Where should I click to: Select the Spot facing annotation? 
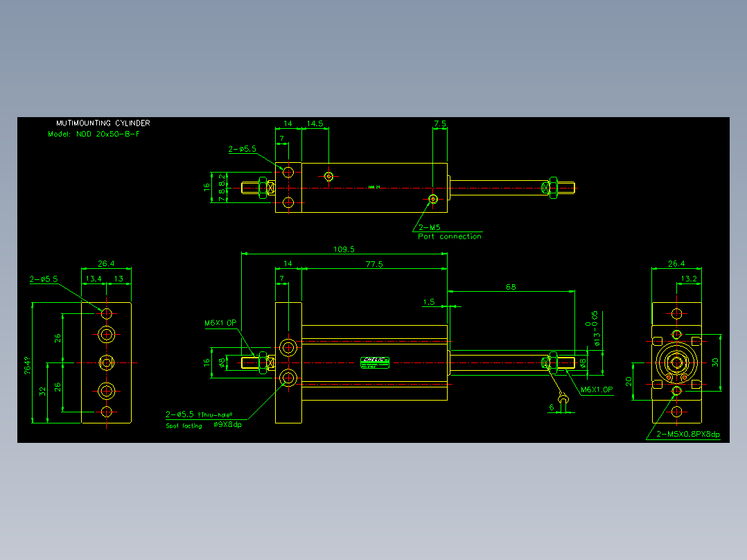[x=184, y=426]
